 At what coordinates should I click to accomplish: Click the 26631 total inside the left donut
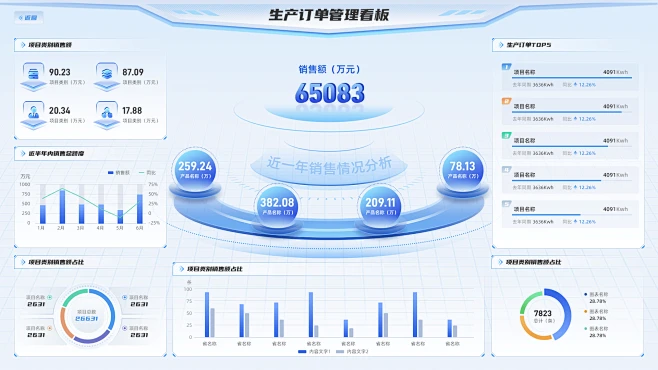[86, 319]
